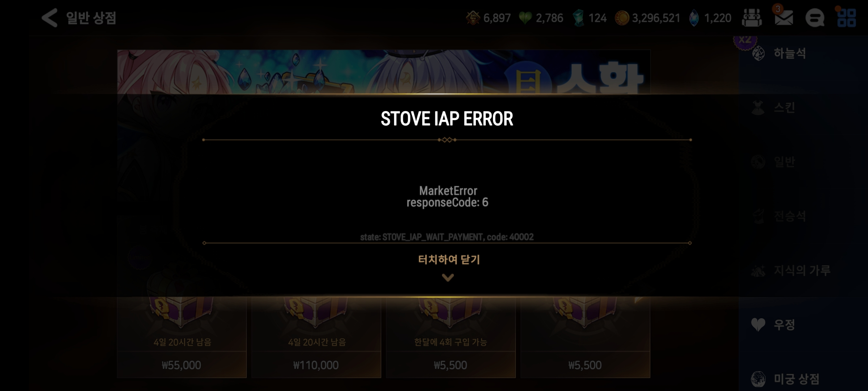Image resolution: width=868 pixels, height=391 pixels.
Task: Tap the teal ticket currency icon
Action: 579,18
